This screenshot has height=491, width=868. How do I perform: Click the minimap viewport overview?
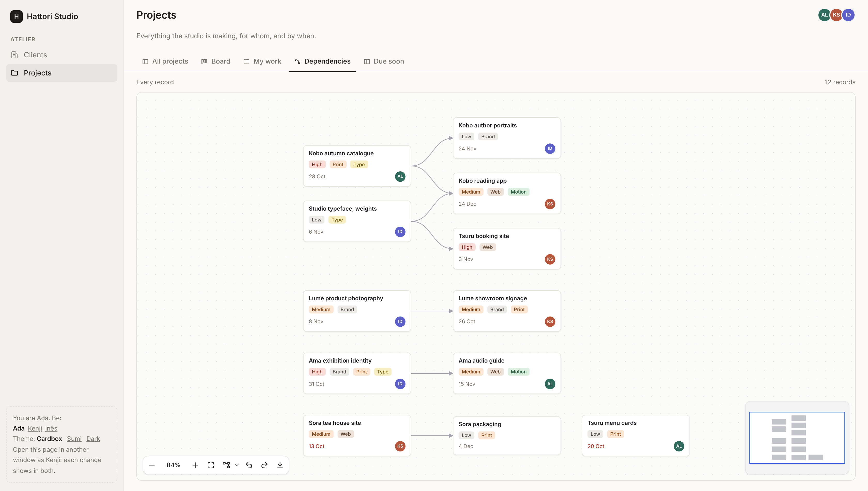pyautogui.click(x=797, y=438)
